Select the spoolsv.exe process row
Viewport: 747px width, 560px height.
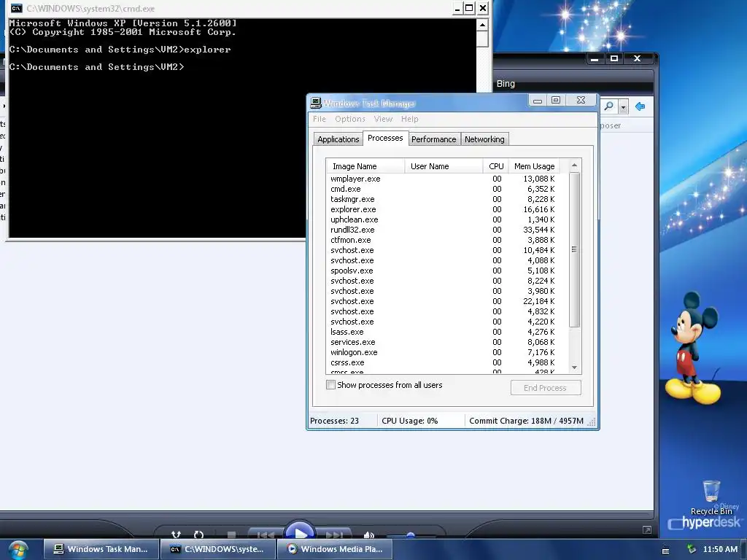click(x=447, y=271)
